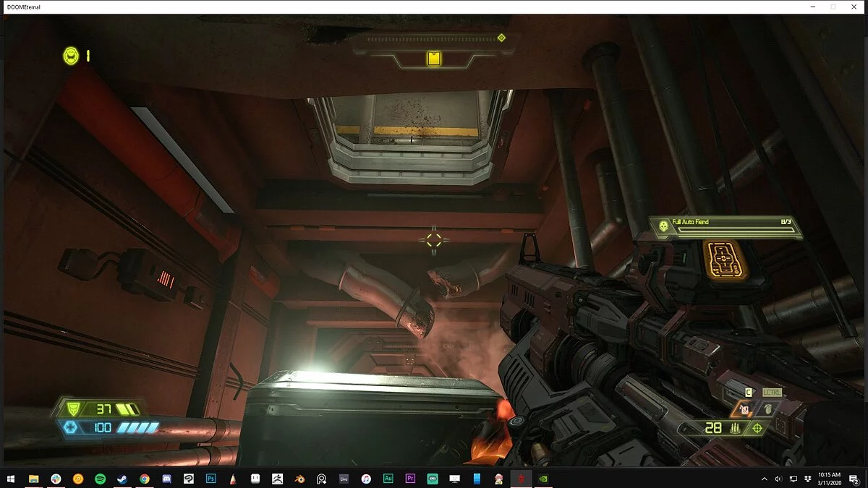Click the precision mod icon beside ammo
The height and width of the screenshot is (488, 868).
[x=757, y=428]
